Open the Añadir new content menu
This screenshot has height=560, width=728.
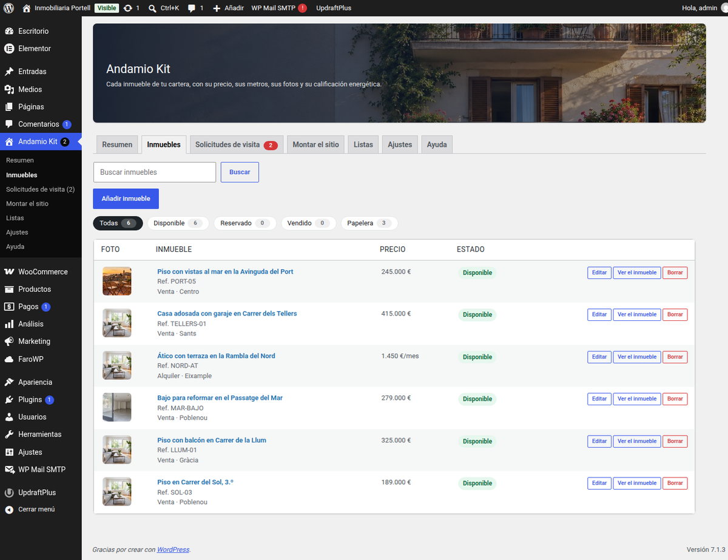(228, 8)
